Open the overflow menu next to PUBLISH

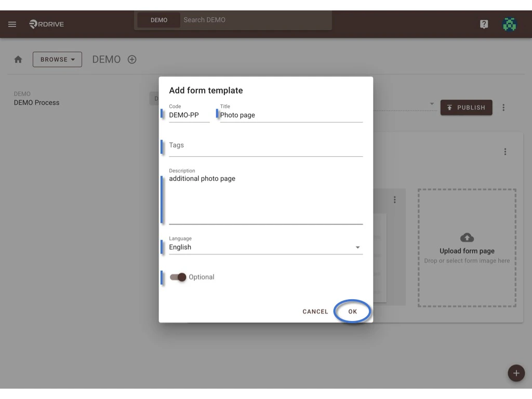click(x=503, y=108)
